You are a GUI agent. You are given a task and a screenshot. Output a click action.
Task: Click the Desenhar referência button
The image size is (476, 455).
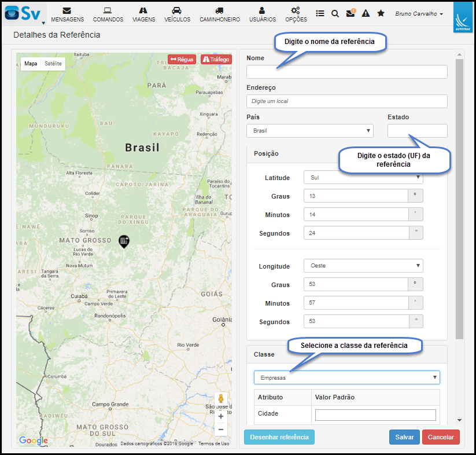pyautogui.click(x=279, y=437)
